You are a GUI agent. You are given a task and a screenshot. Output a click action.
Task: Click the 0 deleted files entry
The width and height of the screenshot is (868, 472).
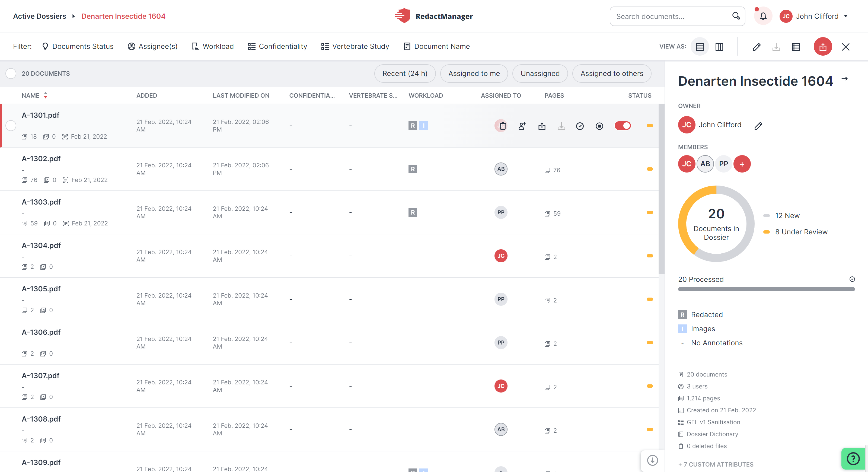tap(703, 446)
